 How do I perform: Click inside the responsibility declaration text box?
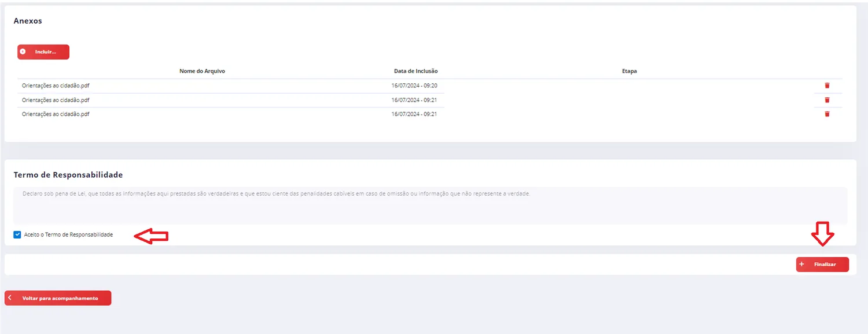coord(430,205)
